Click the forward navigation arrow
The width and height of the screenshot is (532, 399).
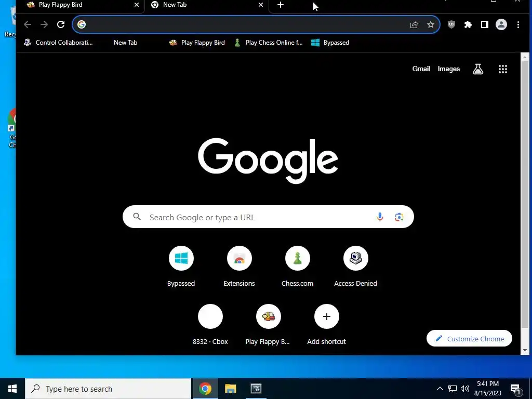44,24
